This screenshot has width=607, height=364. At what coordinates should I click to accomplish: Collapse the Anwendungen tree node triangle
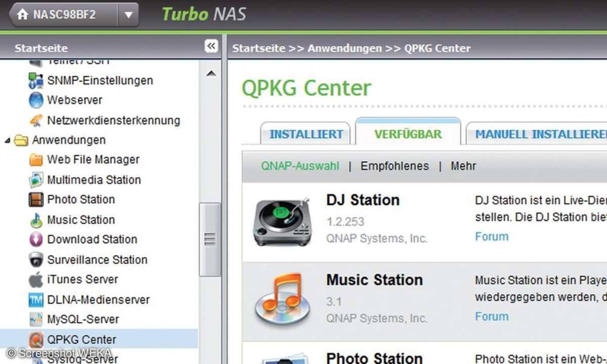pyautogui.click(x=8, y=140)
